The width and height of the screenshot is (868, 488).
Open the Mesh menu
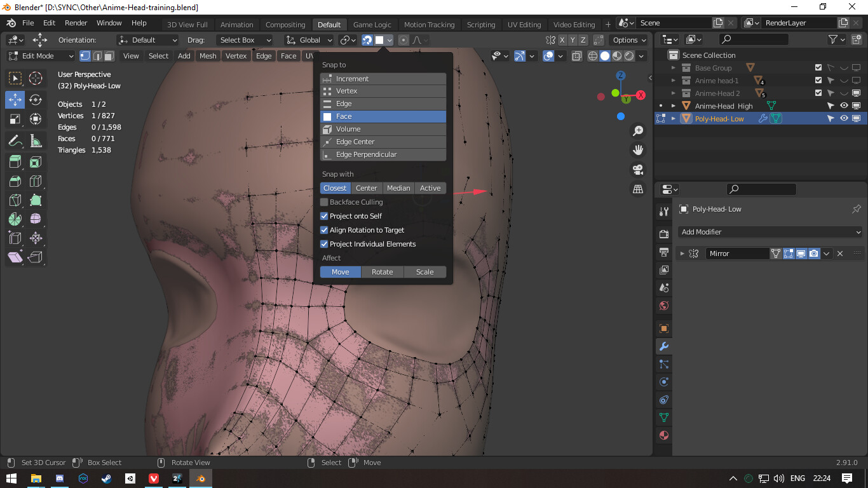pos(208,55)
